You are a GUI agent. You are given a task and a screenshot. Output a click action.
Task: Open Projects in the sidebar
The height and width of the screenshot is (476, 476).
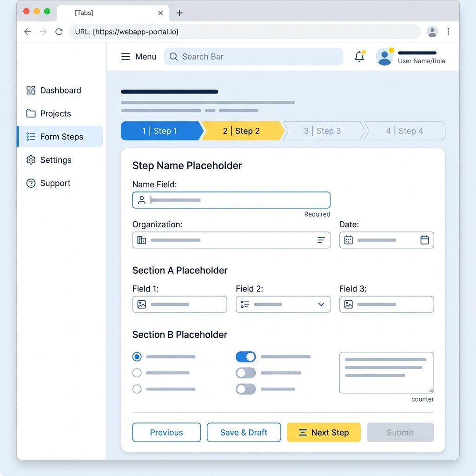pos(60,113)
